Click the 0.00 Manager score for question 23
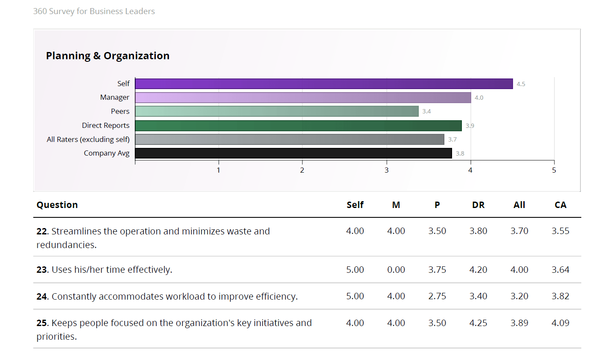 click(396, 270)
